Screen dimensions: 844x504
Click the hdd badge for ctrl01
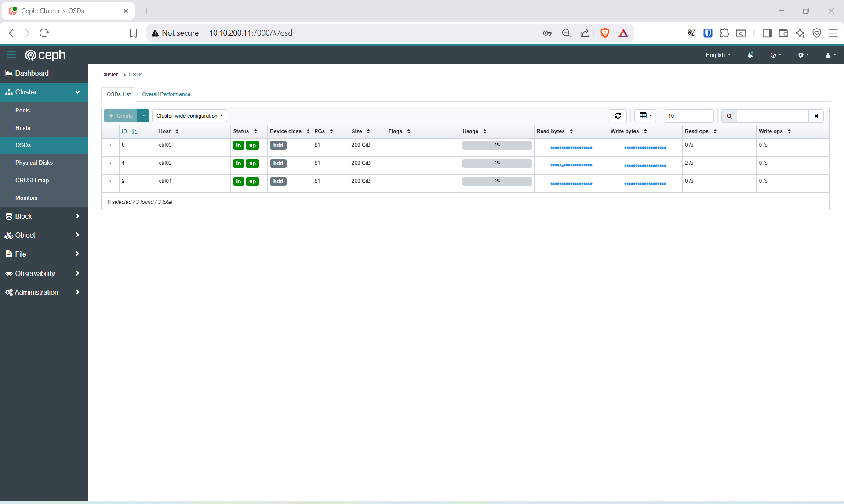(x=278, y=181)
